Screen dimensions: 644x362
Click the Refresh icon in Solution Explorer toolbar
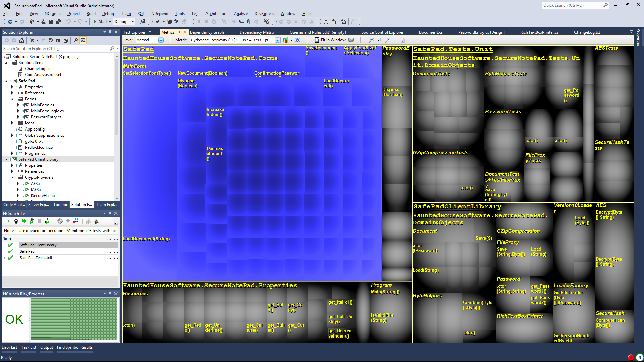[51, 40]
